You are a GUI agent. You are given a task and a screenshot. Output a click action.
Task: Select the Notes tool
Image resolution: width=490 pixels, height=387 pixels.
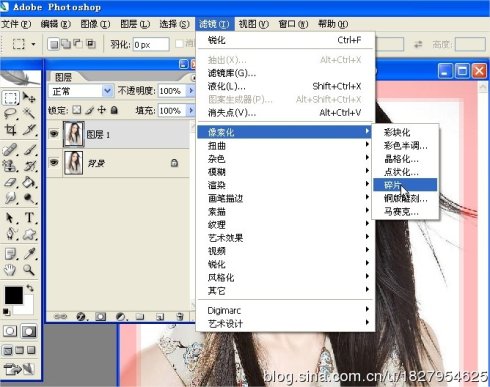click(11, 254)
